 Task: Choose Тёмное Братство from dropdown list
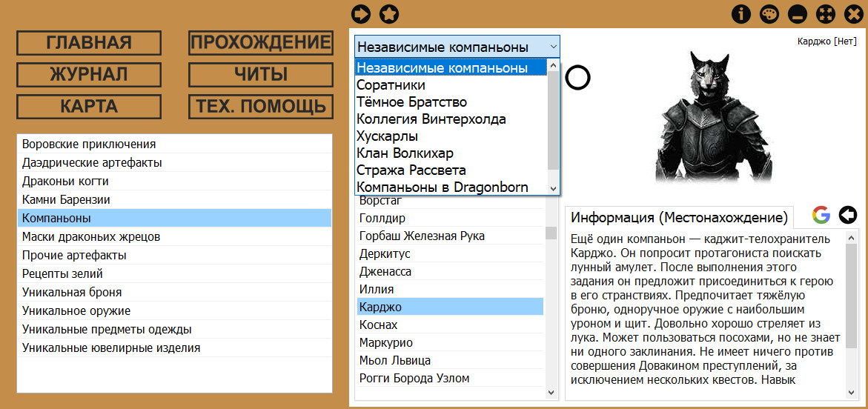click(451, 102)
